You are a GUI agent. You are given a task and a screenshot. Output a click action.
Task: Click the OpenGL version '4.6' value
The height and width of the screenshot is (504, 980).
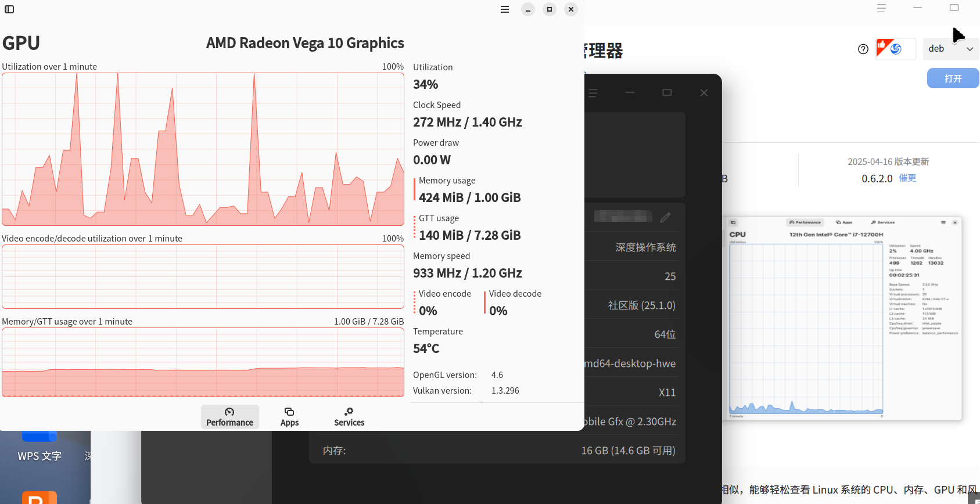click(x=497, y=375)
